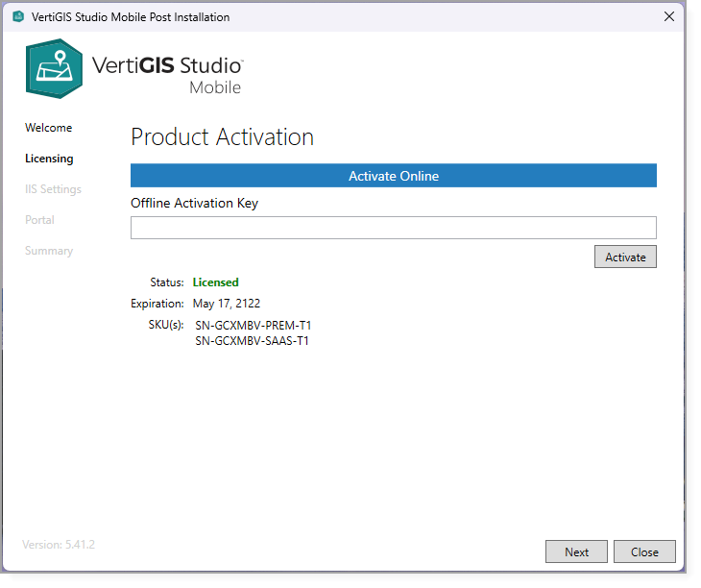Click the Close button at bottom
Viewport: 701px width, 588px height.
[x=644, y=551]
